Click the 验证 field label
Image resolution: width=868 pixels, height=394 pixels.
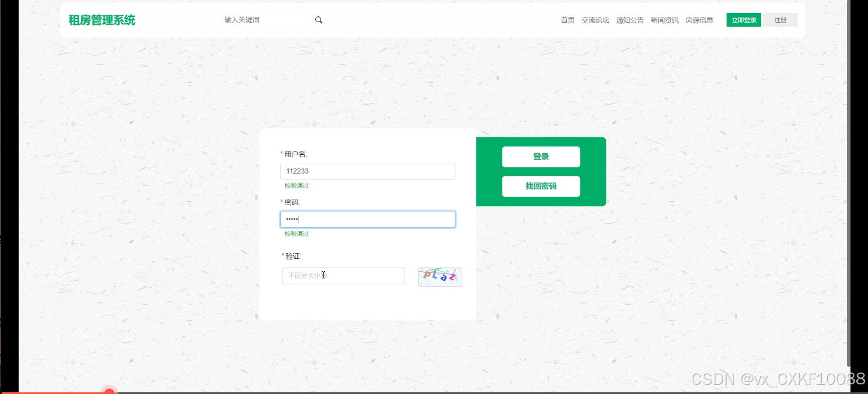(292, 256)
